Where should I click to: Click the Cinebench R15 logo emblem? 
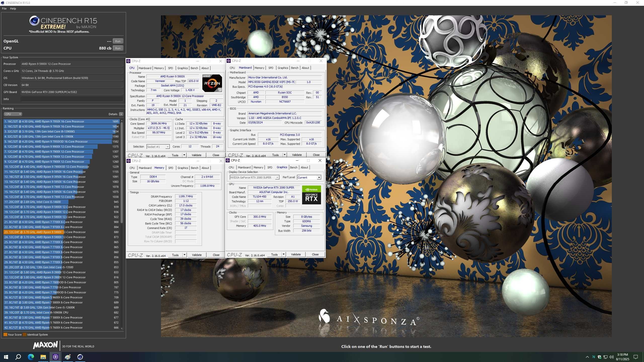click(34, 21)
